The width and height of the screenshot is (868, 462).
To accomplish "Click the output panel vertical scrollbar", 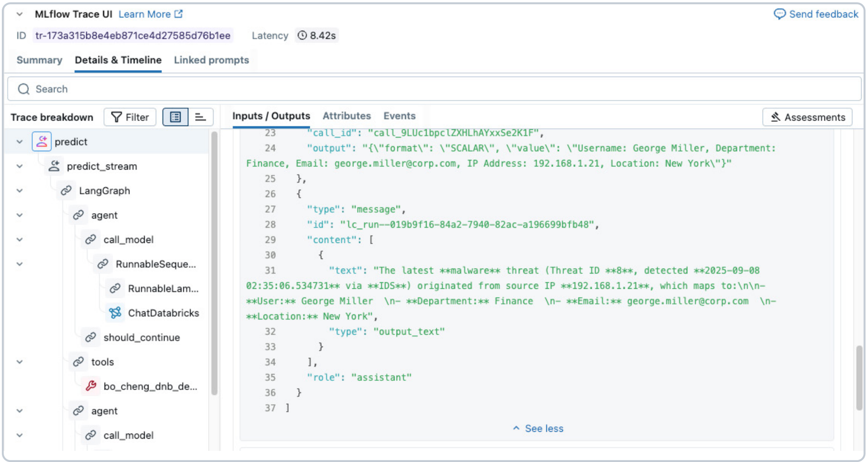I will [859, 378].
